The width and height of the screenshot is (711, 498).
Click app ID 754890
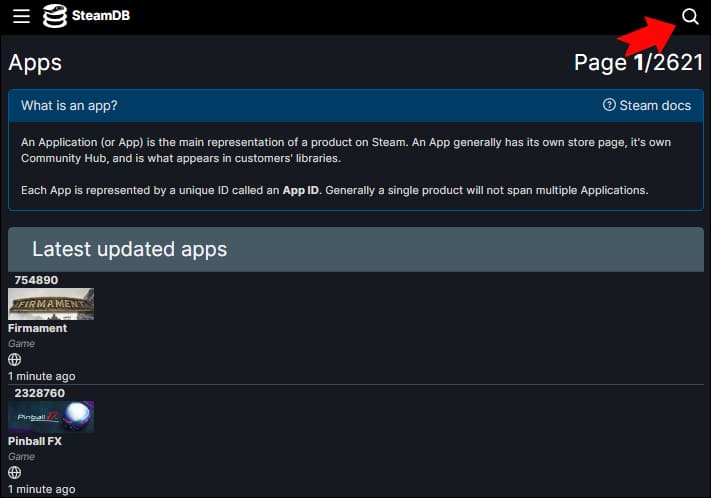coord(36,280)
